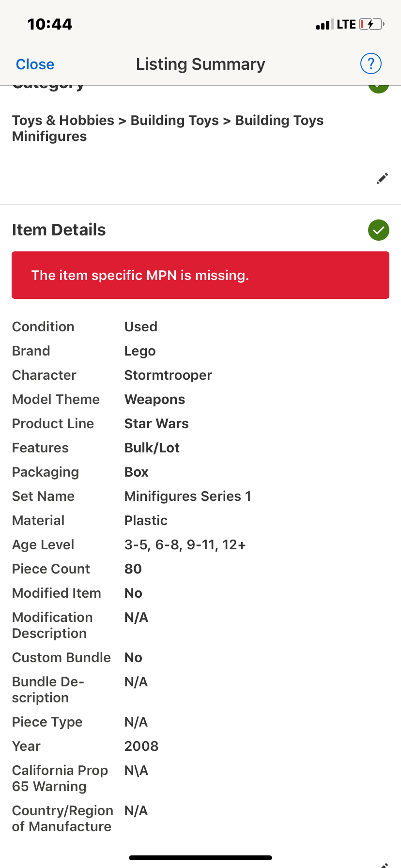This screenshot has width=401, height=868.
Task: Tap Close to dismiss the listing summary
Action: 34,63
